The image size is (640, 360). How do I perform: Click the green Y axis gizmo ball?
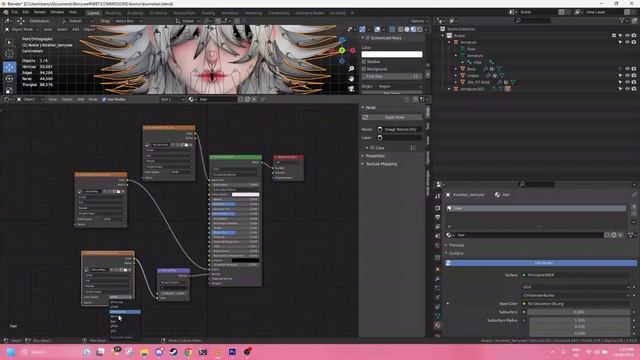[342, 50]
